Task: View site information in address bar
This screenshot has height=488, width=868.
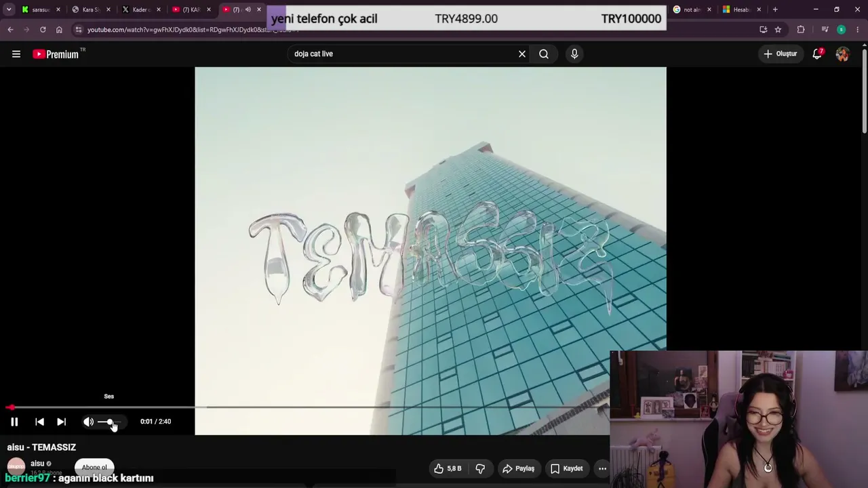Action: click(x=79, y=30)
